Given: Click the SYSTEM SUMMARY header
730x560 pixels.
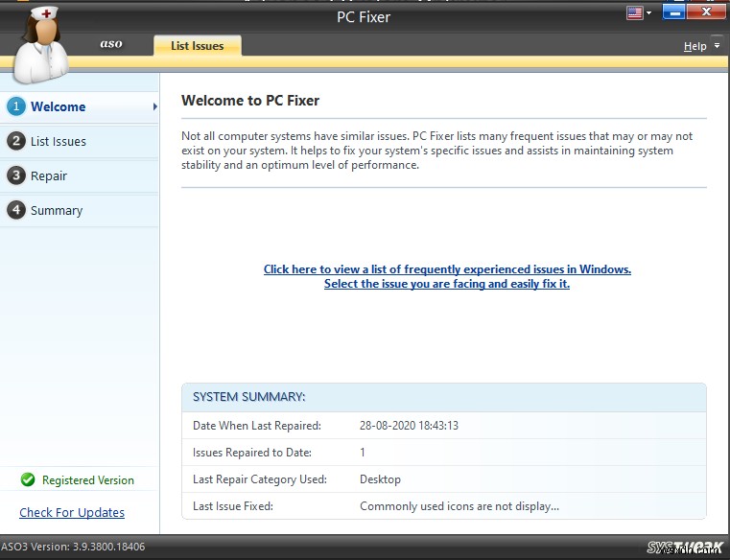Looking at the screenshot, I should [249, 397].
